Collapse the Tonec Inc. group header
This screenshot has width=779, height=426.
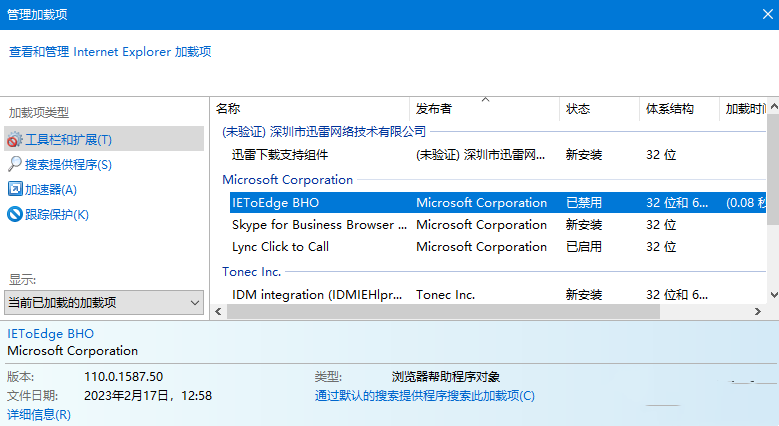(x=251, y=271)
